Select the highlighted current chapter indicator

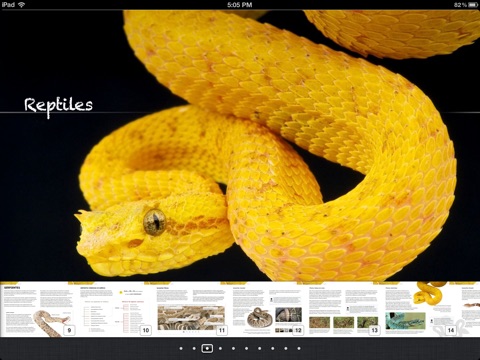coord(207,348)
